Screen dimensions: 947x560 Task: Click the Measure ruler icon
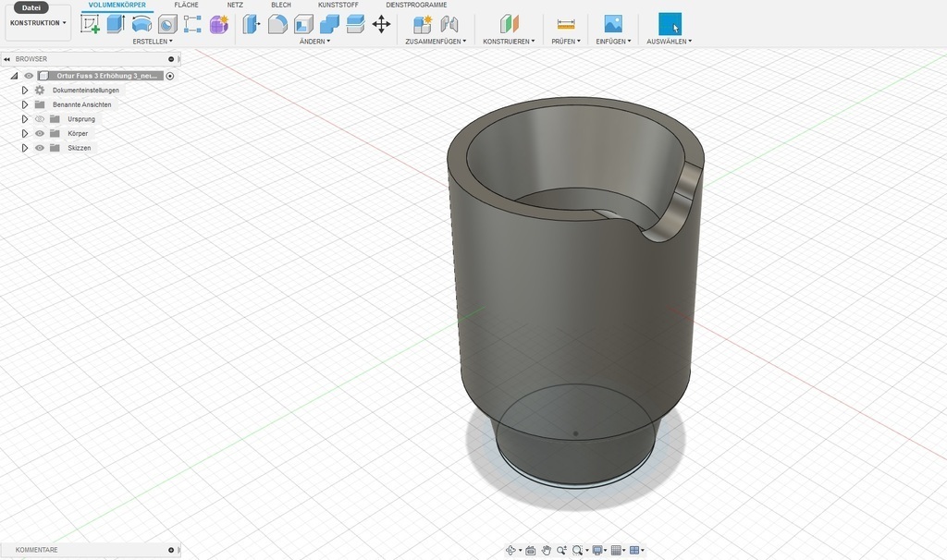point(566,25)
